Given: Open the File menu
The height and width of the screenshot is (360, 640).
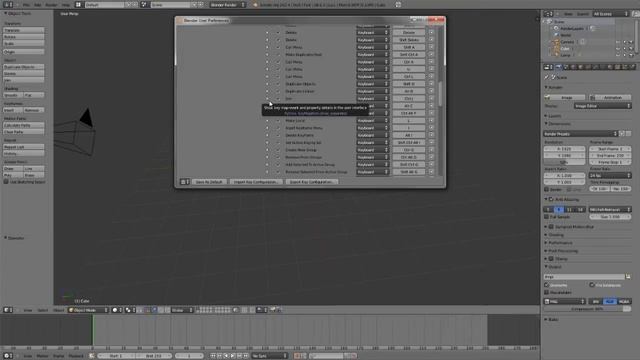Looking at the screenshot, I should (x=26, y=5).
